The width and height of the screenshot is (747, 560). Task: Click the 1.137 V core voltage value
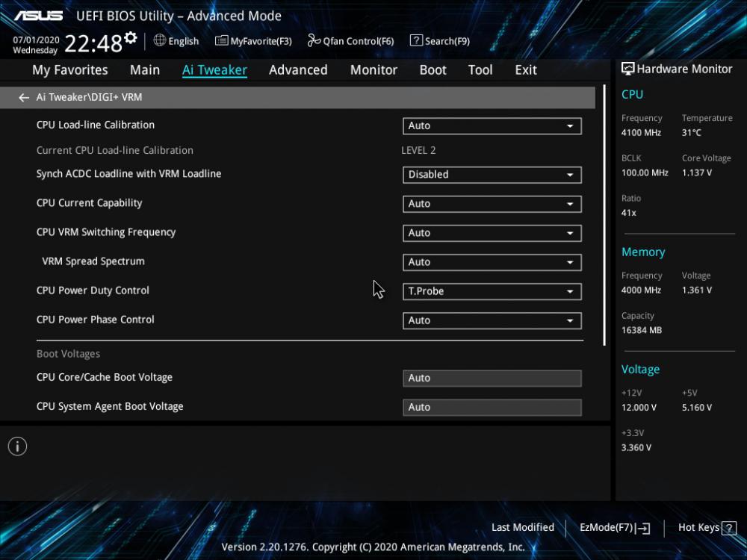click(696, 173)
